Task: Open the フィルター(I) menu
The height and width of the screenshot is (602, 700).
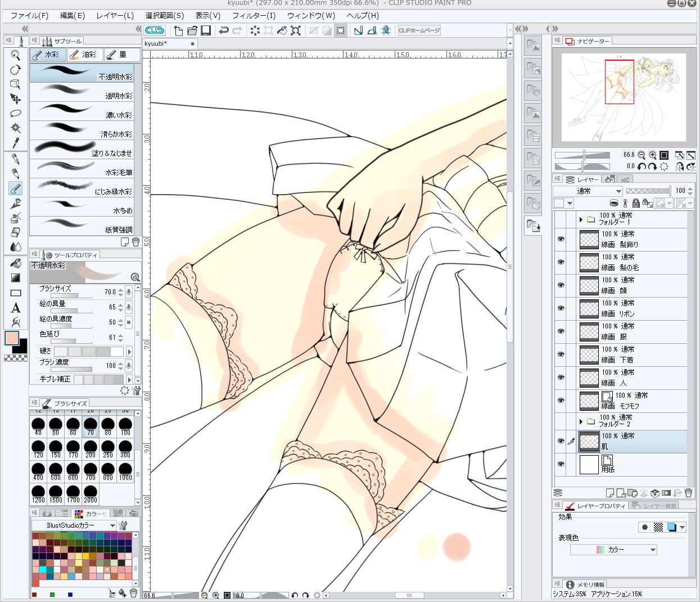Action: (x=254, y=15)
